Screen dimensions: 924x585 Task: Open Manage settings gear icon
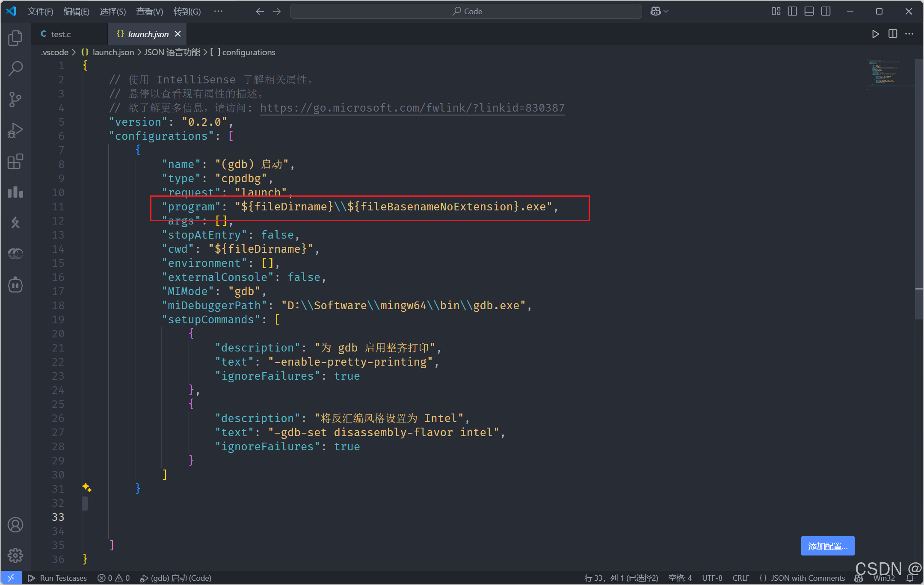point(15,555)
